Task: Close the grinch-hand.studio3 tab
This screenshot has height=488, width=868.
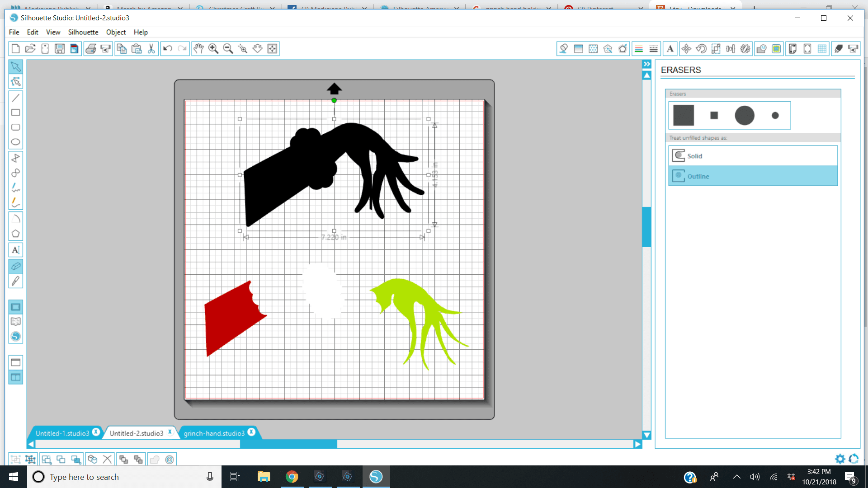Action: (251, 432)
